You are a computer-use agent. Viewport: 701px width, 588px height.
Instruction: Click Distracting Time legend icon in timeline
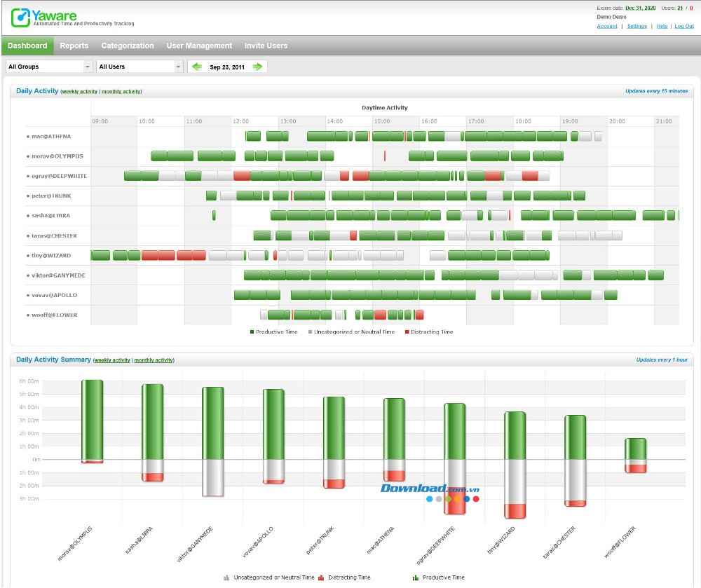[x=407, y=332]
